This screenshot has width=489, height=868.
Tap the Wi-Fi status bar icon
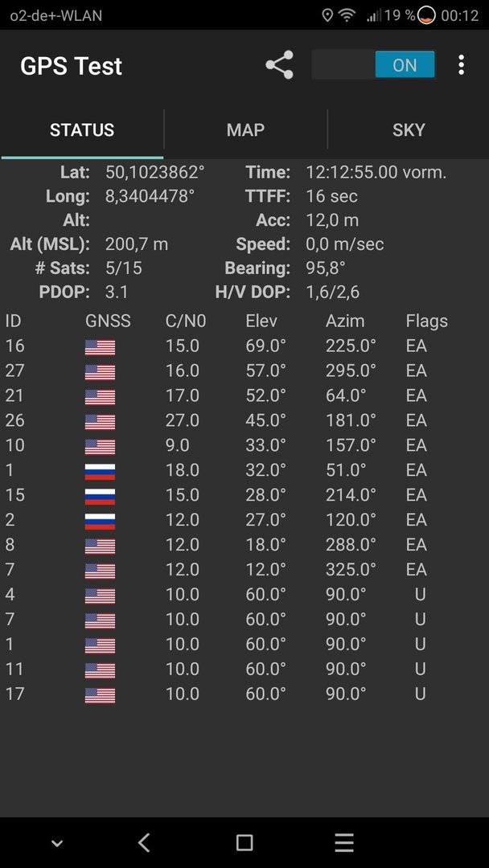(x=347, y=15)
